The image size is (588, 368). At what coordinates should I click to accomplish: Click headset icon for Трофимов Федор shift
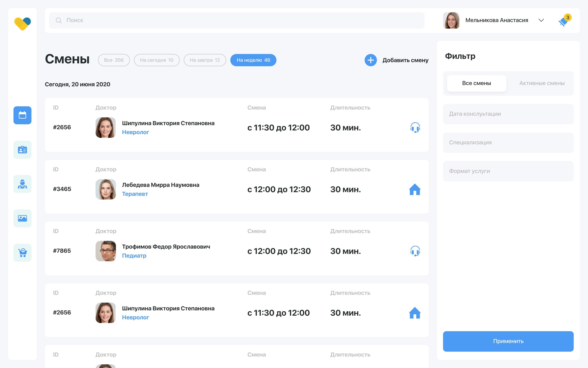point(415,251)
